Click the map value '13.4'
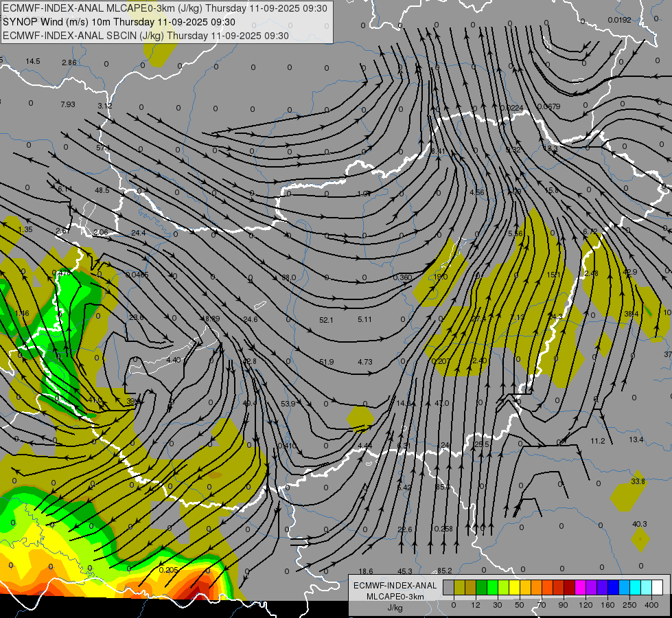 coord(636,439)
